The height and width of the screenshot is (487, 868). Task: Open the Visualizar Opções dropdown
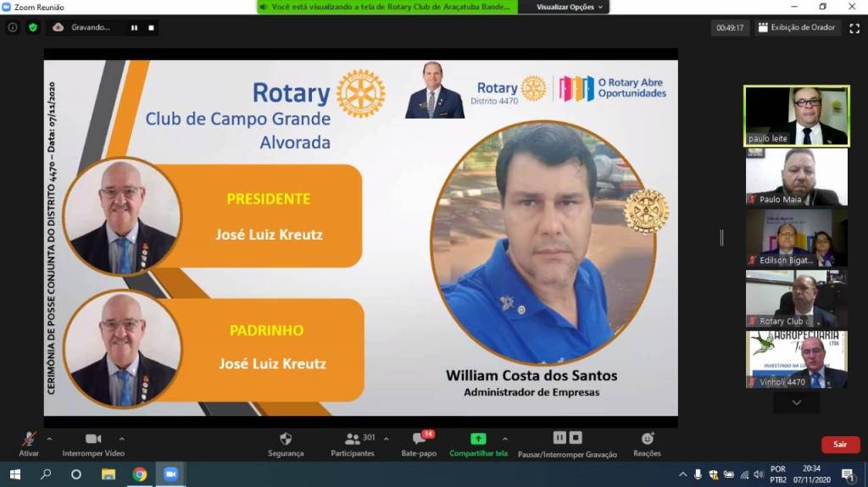(x=570, y=7)
